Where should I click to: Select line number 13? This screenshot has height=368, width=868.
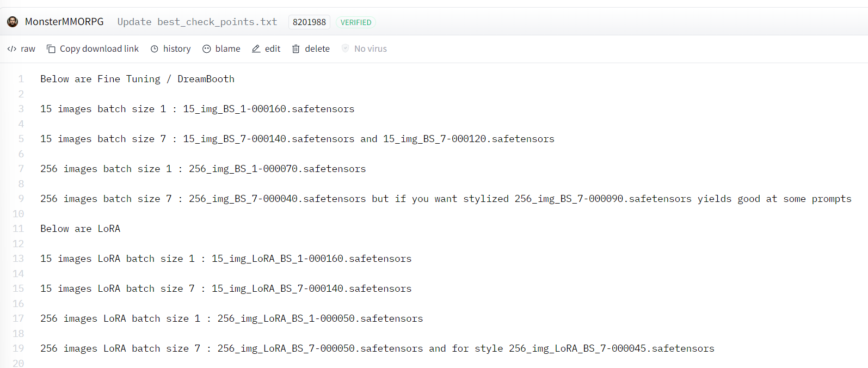pyautogui.click(x=19, y=259)
